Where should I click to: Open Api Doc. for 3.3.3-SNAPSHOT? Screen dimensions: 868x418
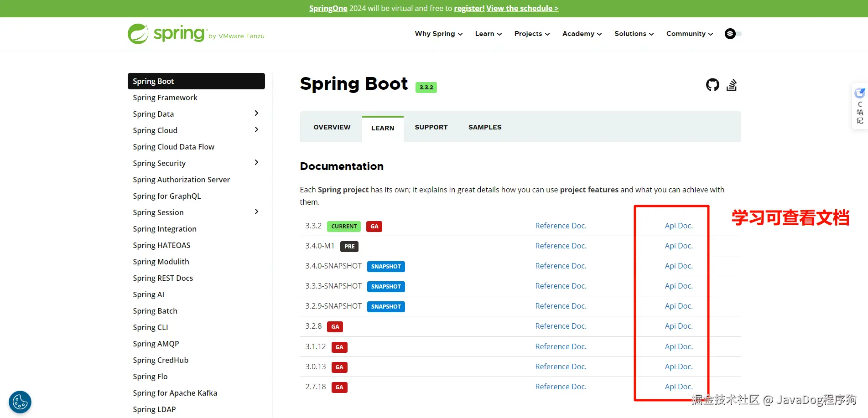click(679, 286)
